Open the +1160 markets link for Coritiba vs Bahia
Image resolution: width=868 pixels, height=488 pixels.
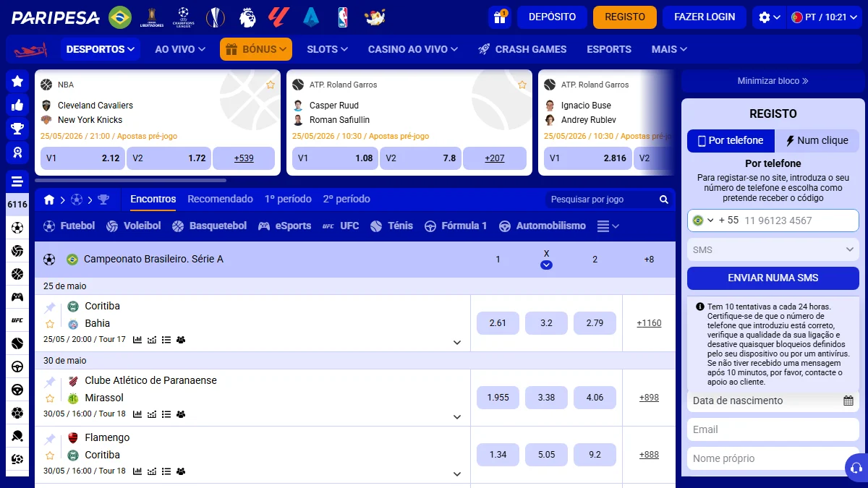pyautogui.click(x=649, y=323)
